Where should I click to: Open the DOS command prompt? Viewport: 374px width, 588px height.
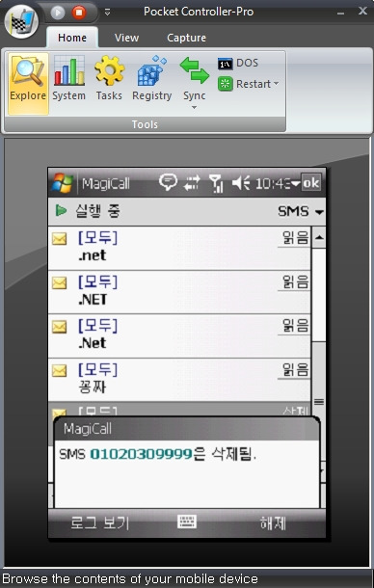click(238, 63)
